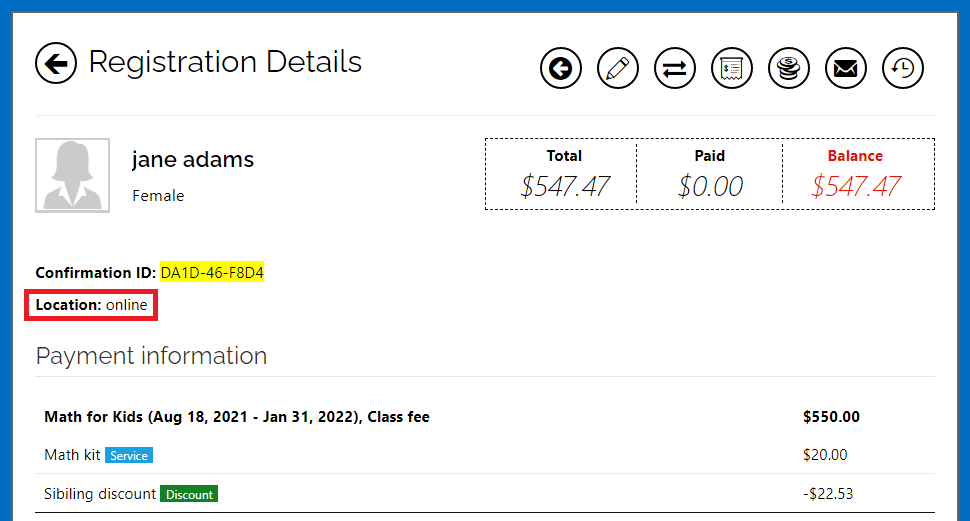This screenshot has width=970, height=521.
Task: Click the back arrow beside Registration Details
Action: [56, 64]
